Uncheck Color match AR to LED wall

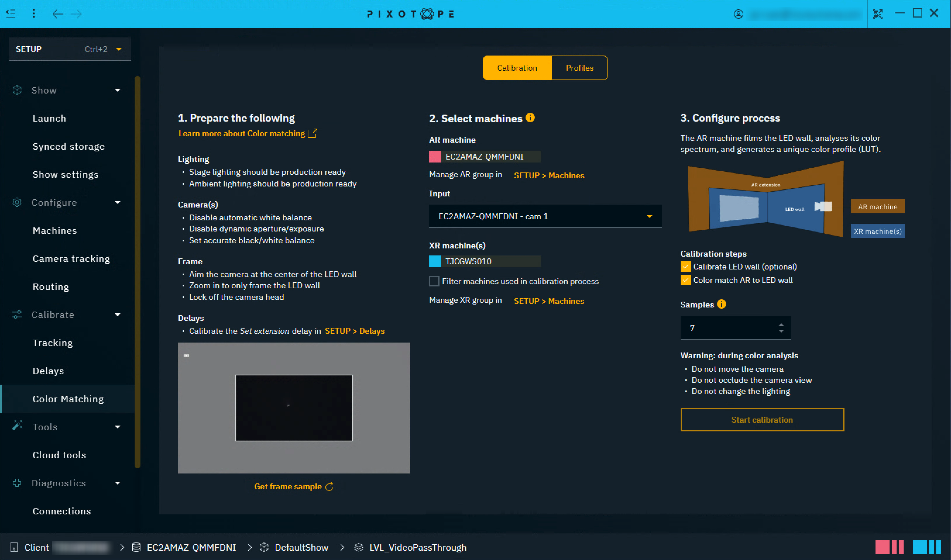click(686, 280)
